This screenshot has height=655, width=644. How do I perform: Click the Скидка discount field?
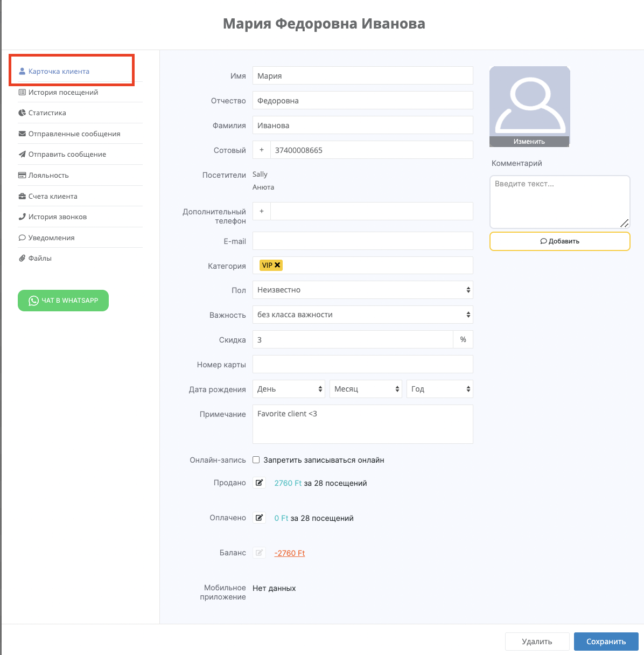[353, 339]
